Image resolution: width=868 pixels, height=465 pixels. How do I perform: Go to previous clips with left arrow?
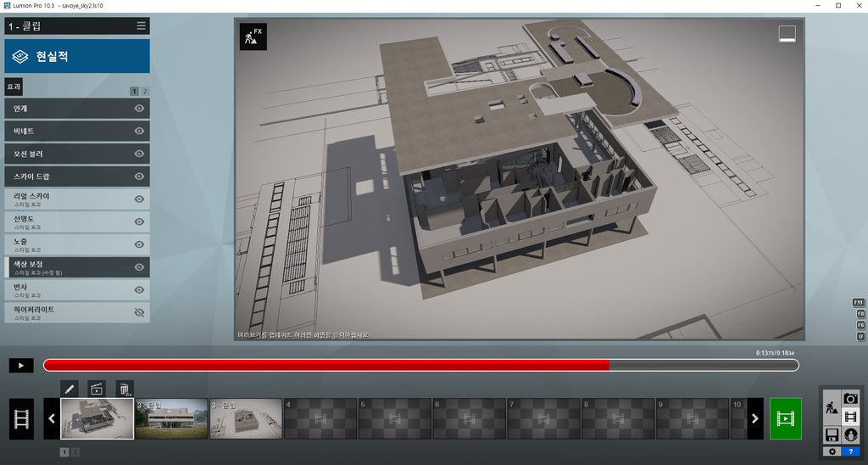52,418
